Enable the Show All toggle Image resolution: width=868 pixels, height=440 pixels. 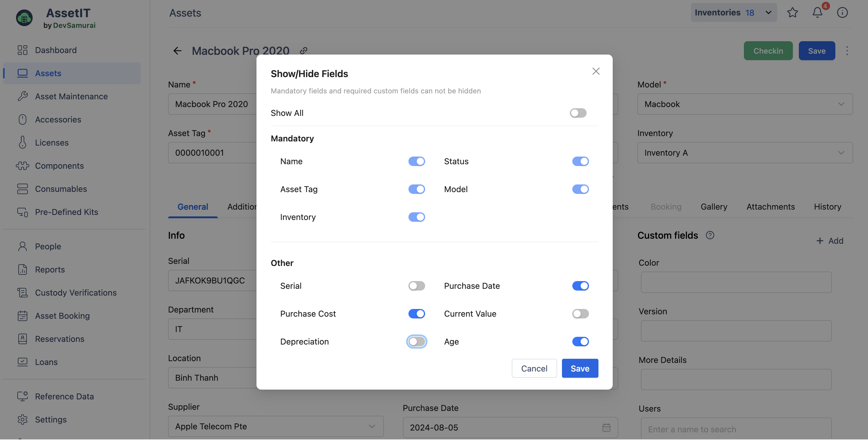(x=578, y=113)
